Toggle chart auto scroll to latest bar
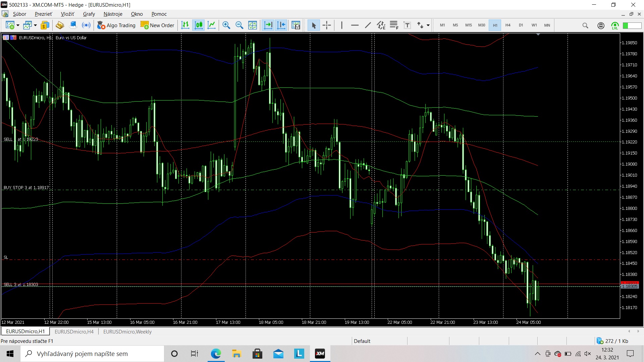 [268, 25]
